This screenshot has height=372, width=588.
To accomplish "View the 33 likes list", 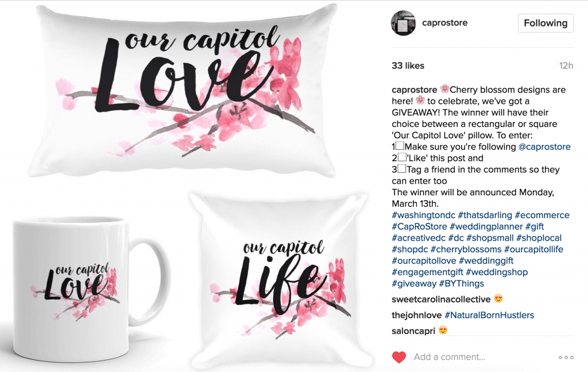I will point(408,65).
